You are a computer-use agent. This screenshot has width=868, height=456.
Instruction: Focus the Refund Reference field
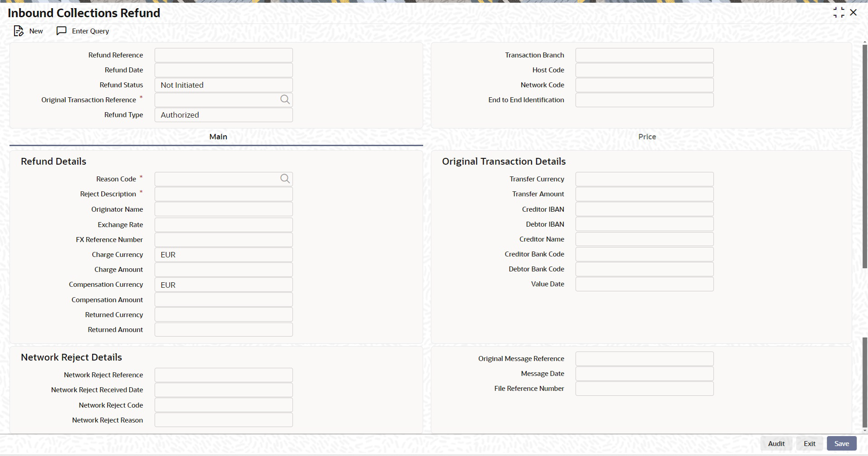click(x=224, y=55)
